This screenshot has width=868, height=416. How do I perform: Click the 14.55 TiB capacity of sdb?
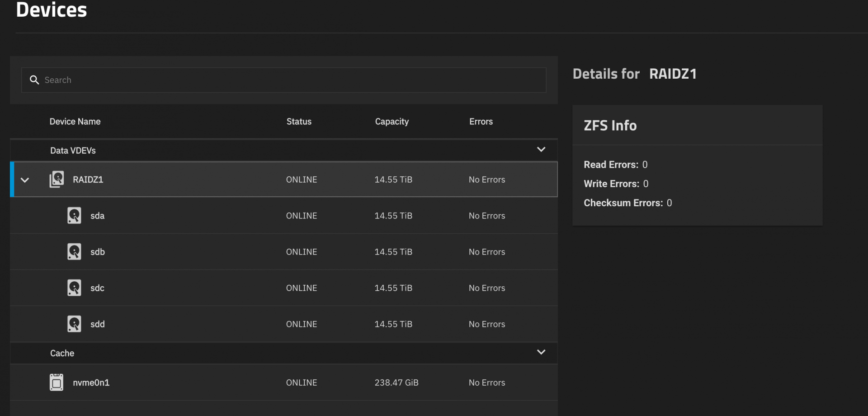click(393, 252)
